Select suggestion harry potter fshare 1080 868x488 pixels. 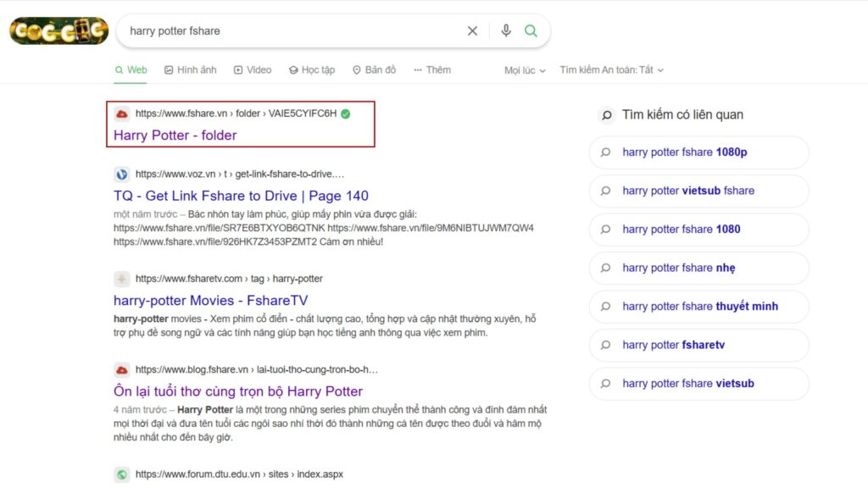(x=699, y=229)
